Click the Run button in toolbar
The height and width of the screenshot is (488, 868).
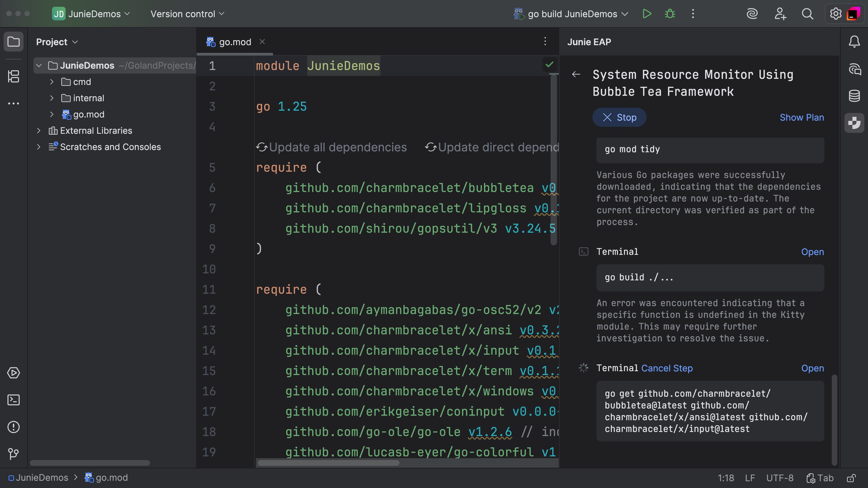pyautogui.click(x=647, y=14)
